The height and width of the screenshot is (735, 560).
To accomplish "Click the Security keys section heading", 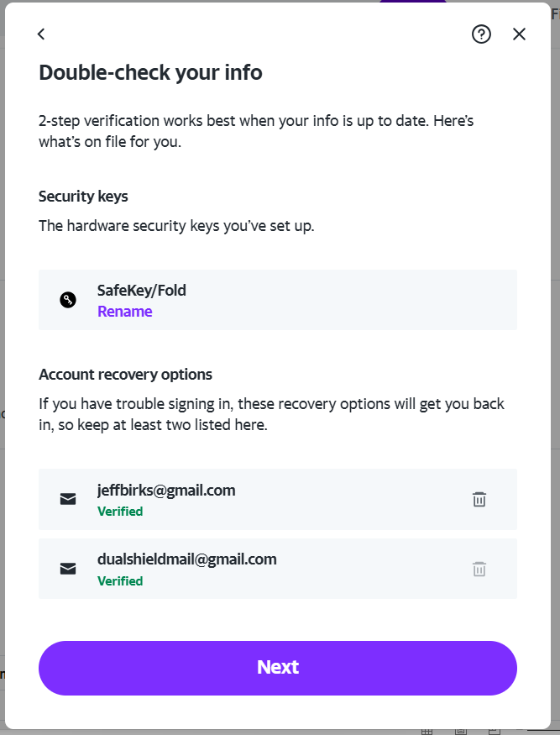I will pos(83,197).
